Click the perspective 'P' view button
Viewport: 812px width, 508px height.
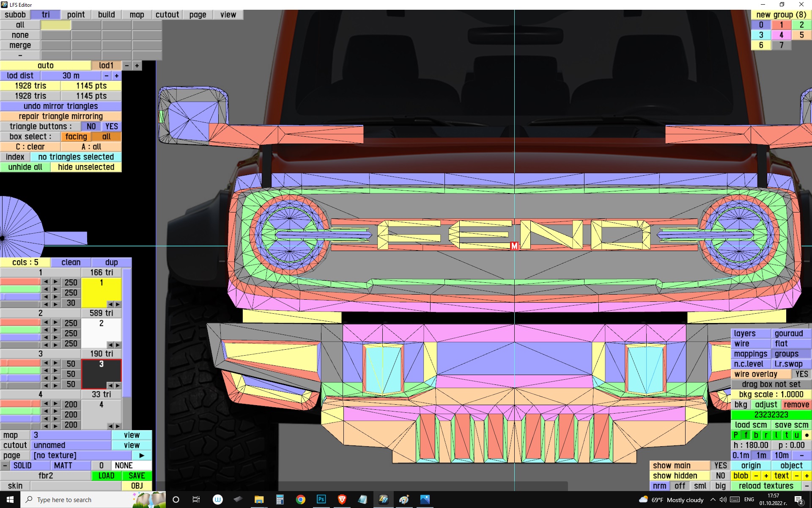(735, 435)
